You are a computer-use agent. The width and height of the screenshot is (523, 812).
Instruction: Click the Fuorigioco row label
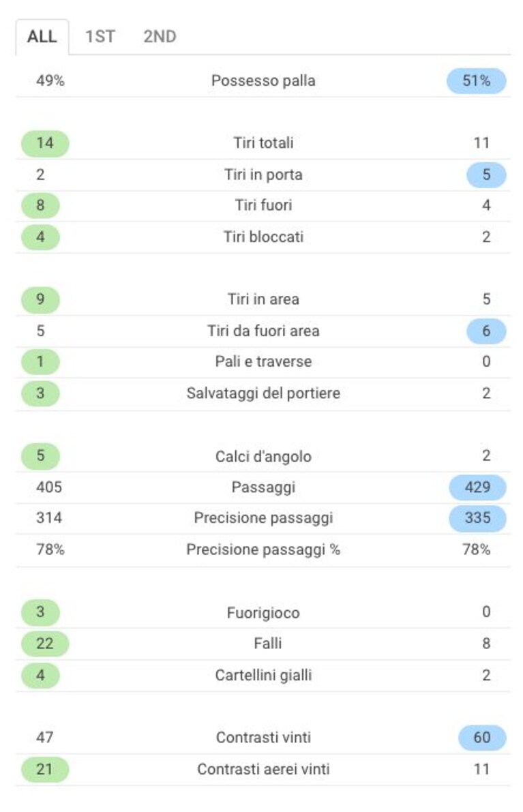[263, 613]
